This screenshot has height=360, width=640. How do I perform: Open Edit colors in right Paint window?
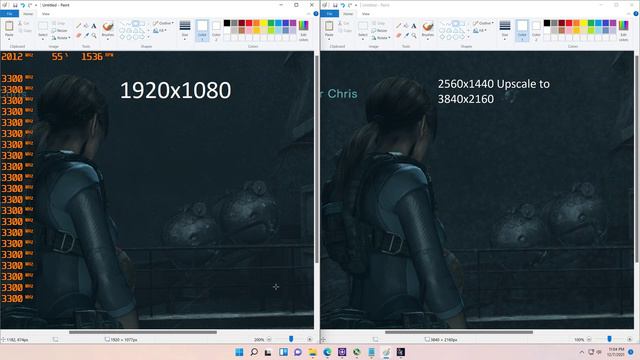coord(623,30)
